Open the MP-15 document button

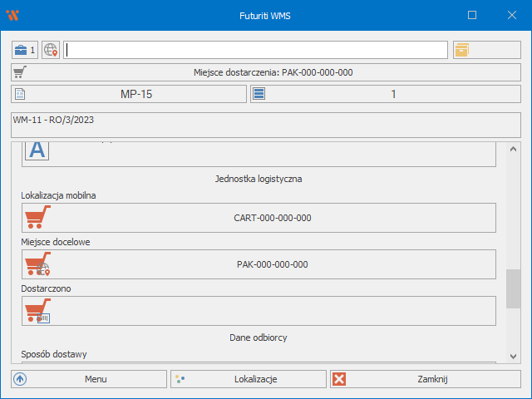[129, 94]
